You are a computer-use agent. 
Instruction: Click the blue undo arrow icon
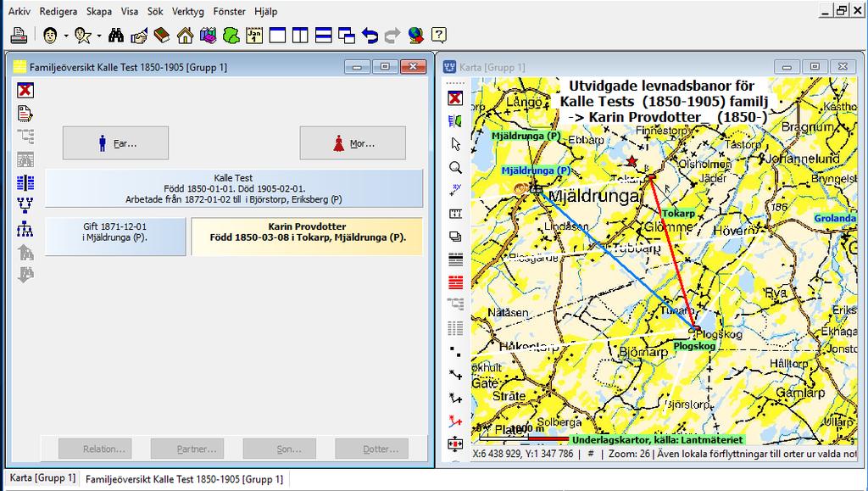click(x=370, y=36)
